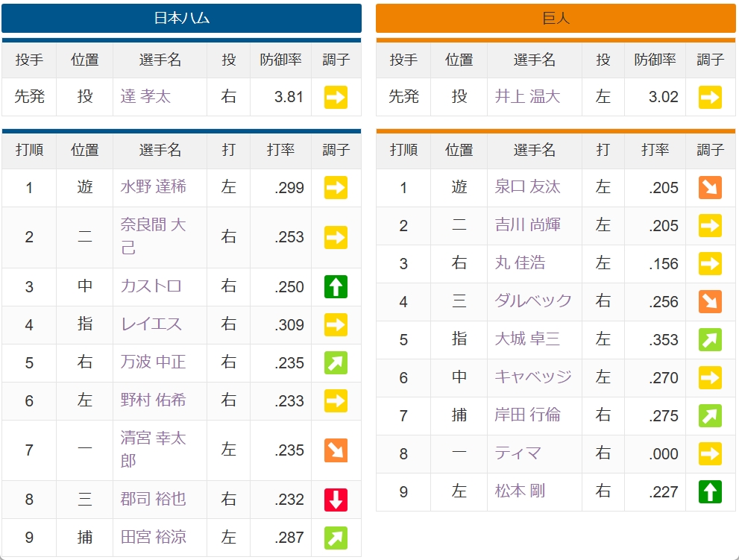Screen dimensions: 739x560
Task: Click the 日本ハム team header
Action: 181,19
